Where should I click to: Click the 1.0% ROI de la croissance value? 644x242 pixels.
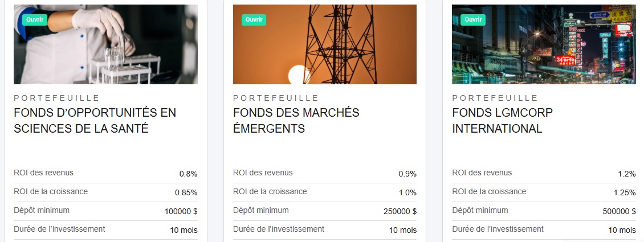(x=407, y=192)
